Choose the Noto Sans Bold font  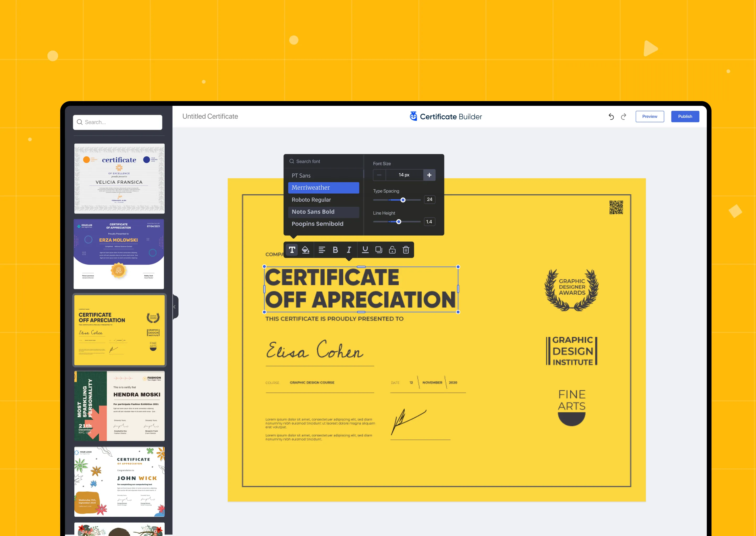[x=324, y=212]
